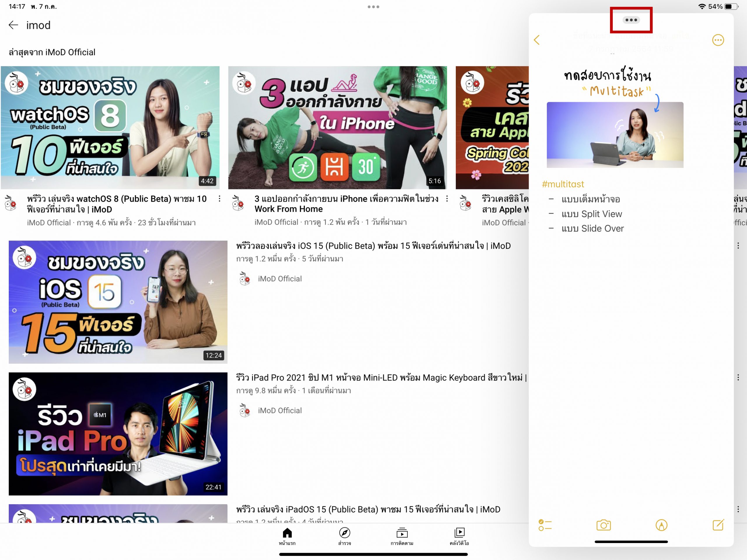Switch to the Explore compass tab

[344, 536]
